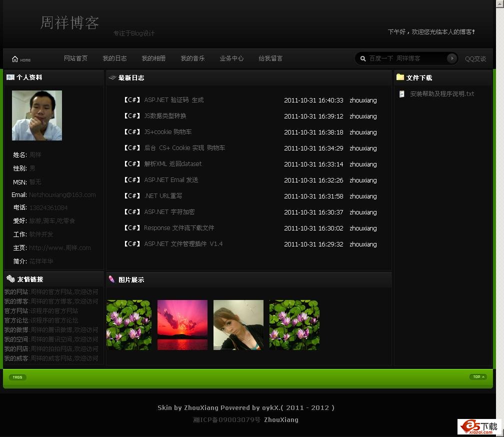Click the pink sunset photo in 图片展示
The height and width of the screenshot is (437, 504).
(182, 325)
